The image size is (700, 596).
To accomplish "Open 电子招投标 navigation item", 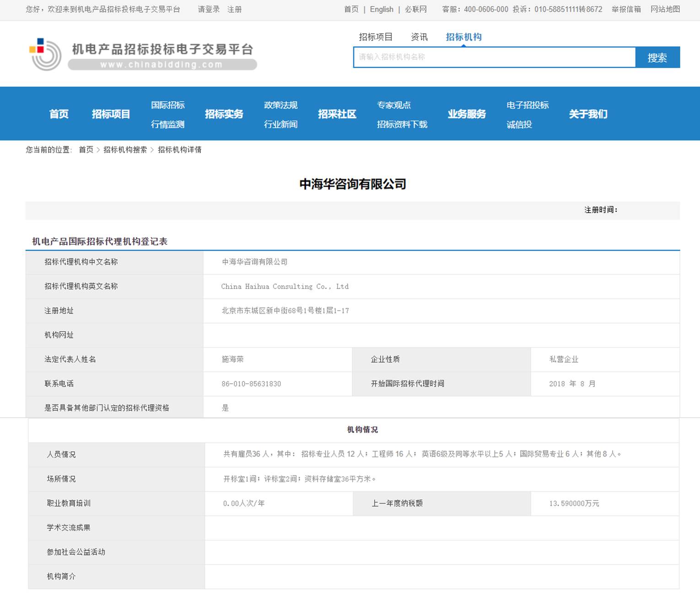I will pyautogui.click(x=527, y=105).
